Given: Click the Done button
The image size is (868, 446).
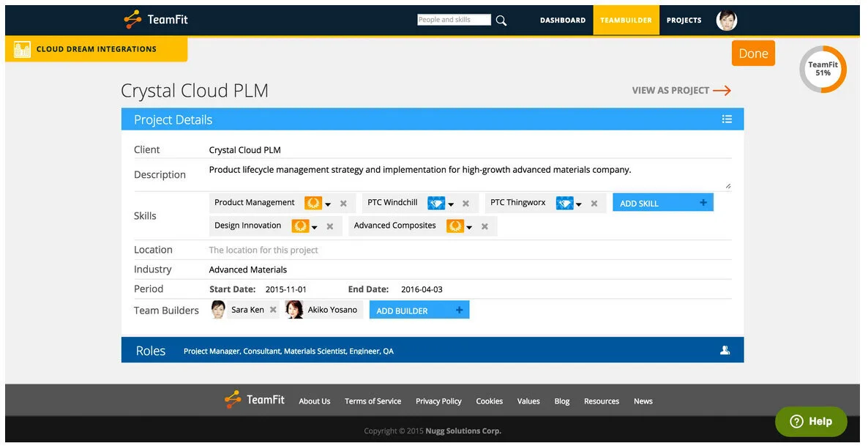Looking at the screenshot, I should 753,53.
